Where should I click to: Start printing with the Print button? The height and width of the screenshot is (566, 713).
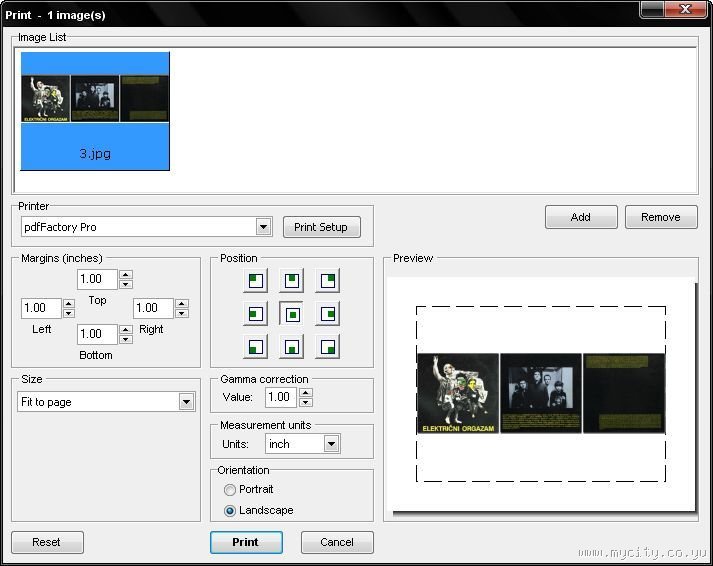click(x=246, y=542)
